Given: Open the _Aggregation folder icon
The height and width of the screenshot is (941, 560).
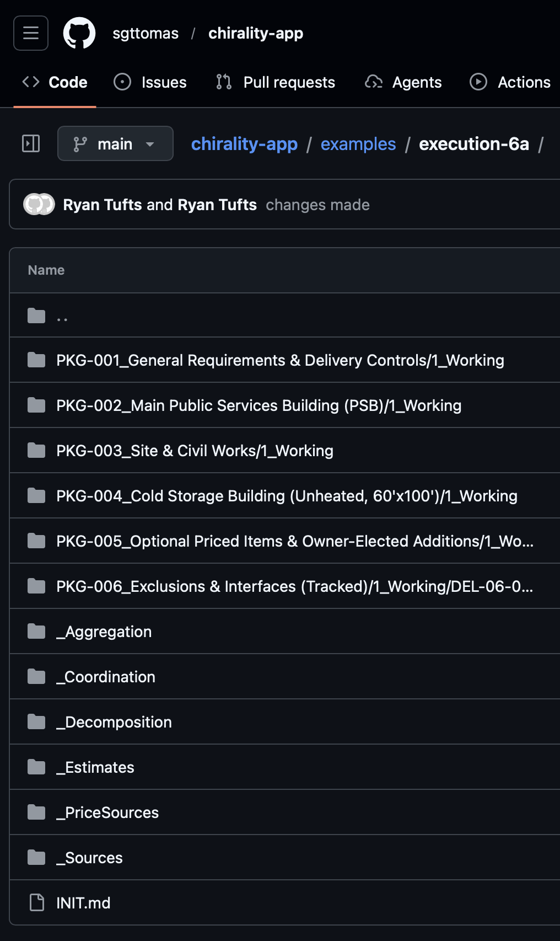Looking at the screenshot, I should click(36, 631).
